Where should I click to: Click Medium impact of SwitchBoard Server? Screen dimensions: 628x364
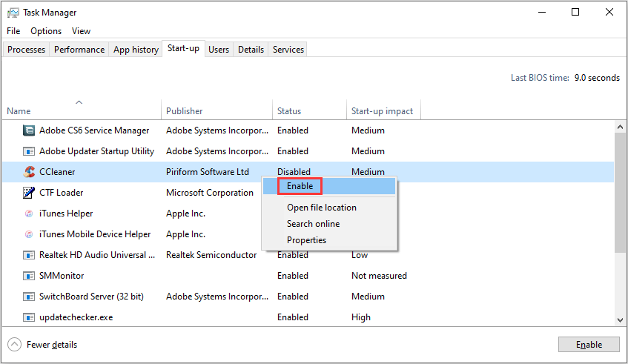(x=368, y=297)
